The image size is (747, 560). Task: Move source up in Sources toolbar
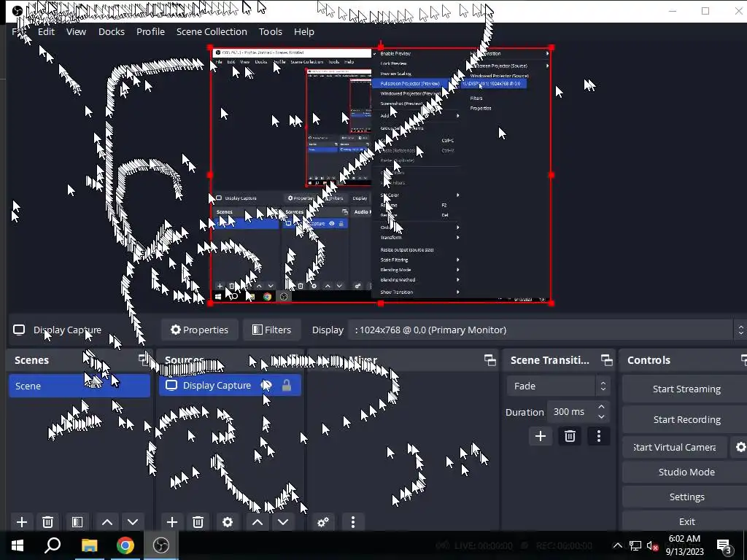click(258, 522)
